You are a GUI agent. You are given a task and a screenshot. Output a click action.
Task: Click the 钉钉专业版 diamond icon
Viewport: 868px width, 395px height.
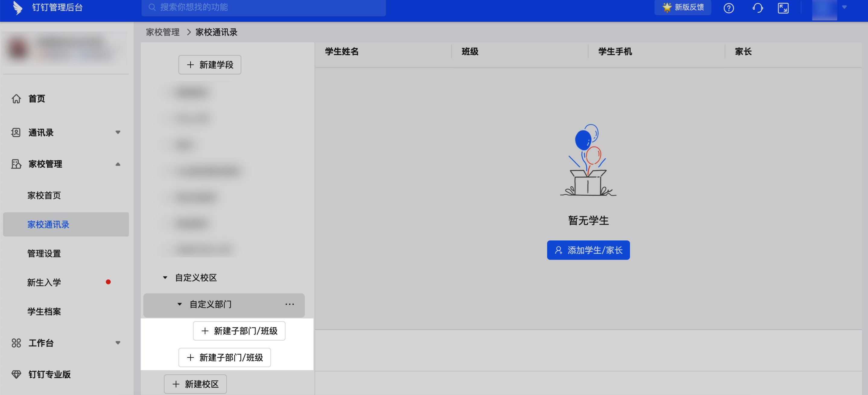16,374
